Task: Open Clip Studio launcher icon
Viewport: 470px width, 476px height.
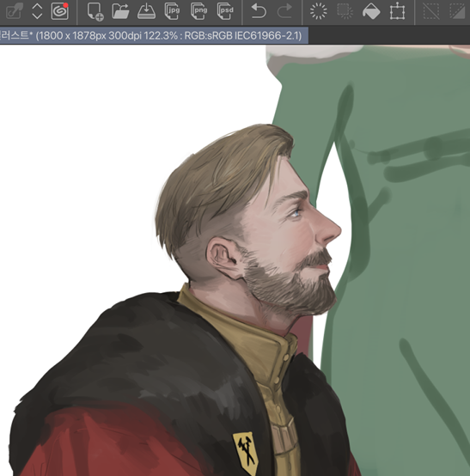Action: pos(59,11)
